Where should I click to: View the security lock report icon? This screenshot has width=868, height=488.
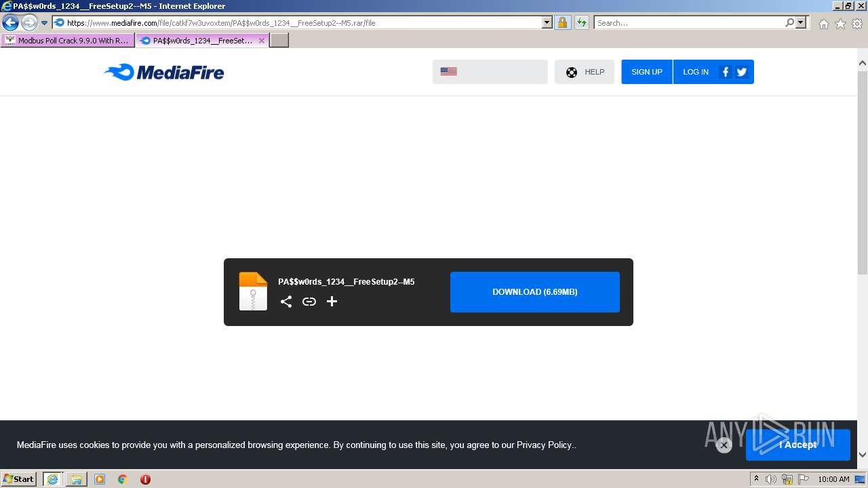[x=563, y=23]
